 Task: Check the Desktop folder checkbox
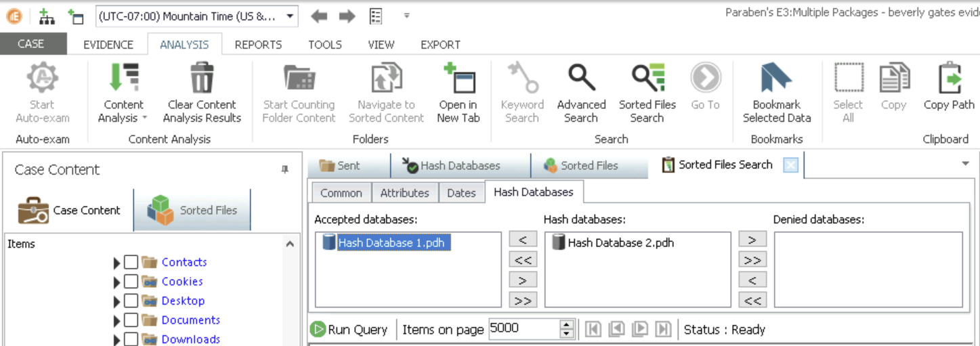[131, 301]
